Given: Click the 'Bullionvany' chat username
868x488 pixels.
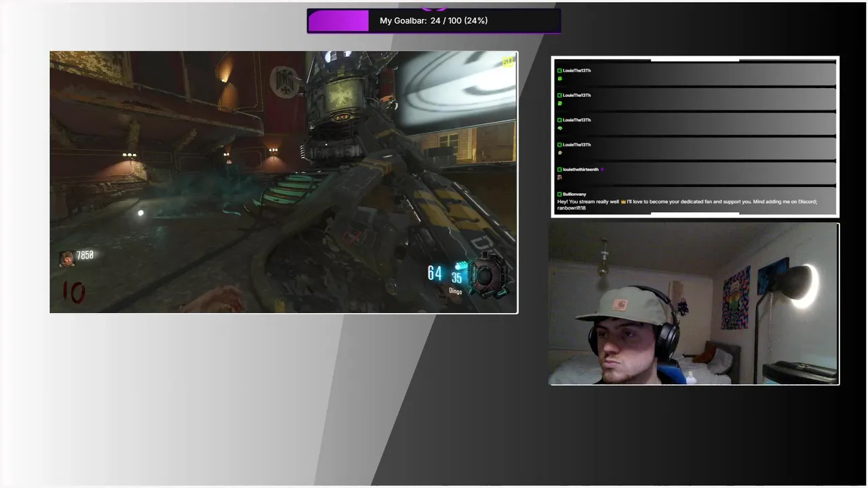Looking at the screenshot, I should tap(574, 195).
